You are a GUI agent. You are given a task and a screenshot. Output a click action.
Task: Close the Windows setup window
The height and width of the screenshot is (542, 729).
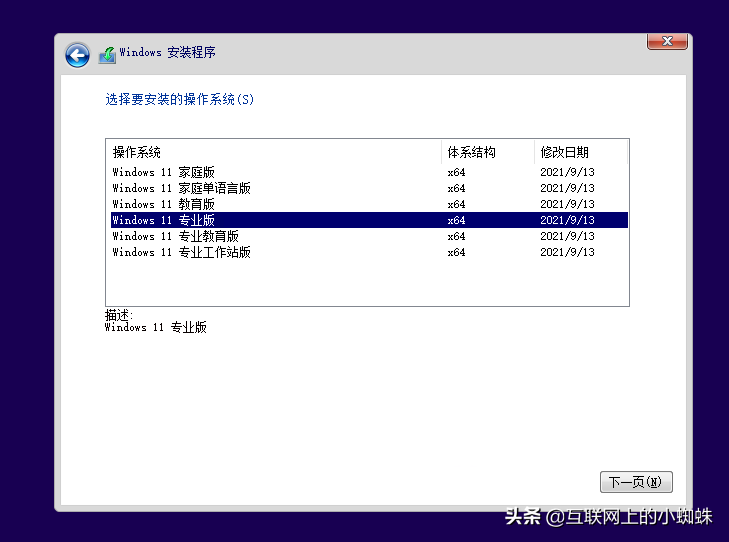coord(666,41)
